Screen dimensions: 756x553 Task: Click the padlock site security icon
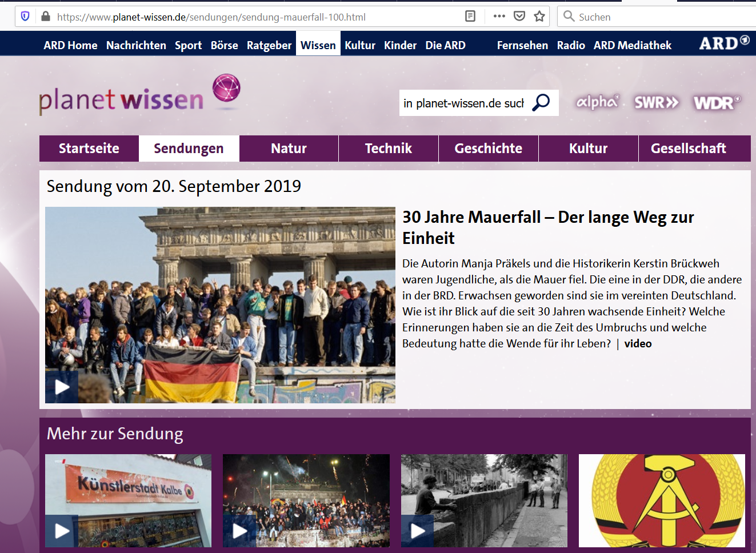(46, 17)
